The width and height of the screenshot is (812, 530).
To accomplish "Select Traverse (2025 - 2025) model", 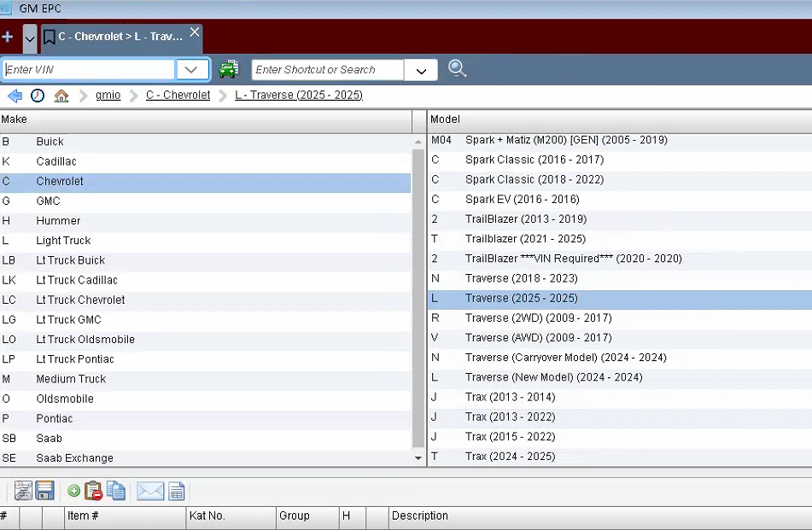I will 620,299.
